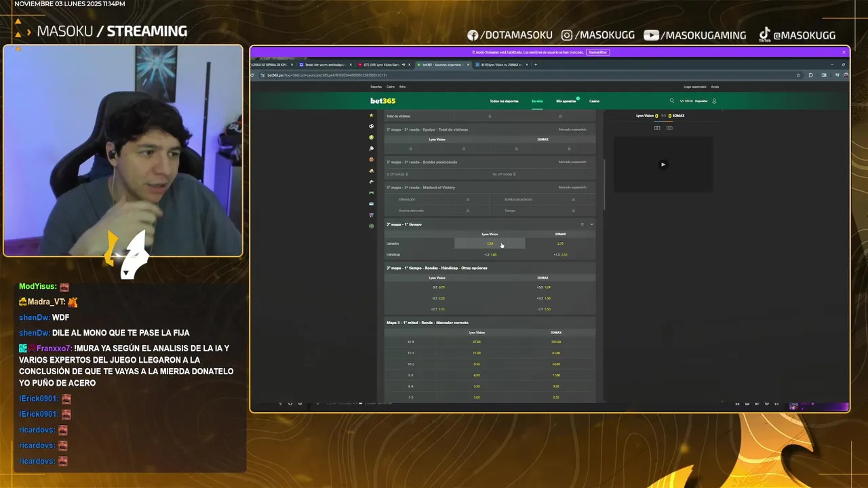This screenshot has width=868, height=488.
Task: Switch to the Tennis live scores browser tab
Action: pos(325,64)
